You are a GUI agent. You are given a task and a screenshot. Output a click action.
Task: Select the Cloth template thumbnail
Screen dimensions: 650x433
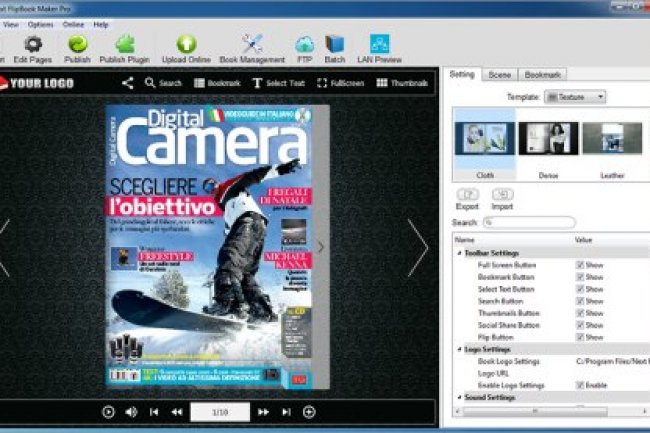485,144
